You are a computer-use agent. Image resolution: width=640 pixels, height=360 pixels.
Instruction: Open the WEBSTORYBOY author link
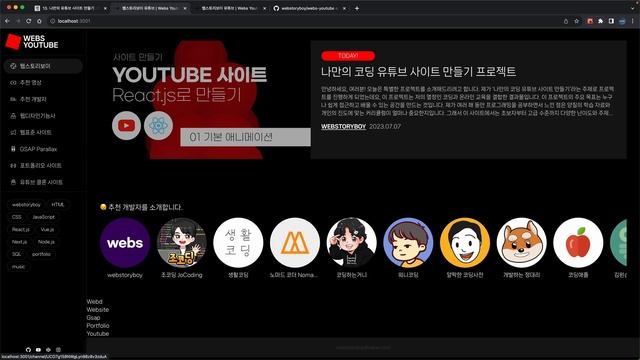pyautogui.click(x=343, y=127)
